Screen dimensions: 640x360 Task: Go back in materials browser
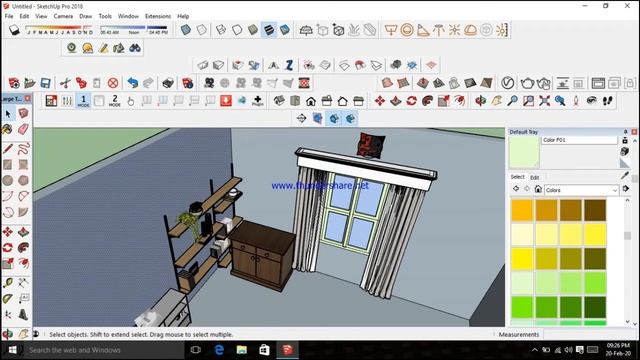click(x=516, y=189)
